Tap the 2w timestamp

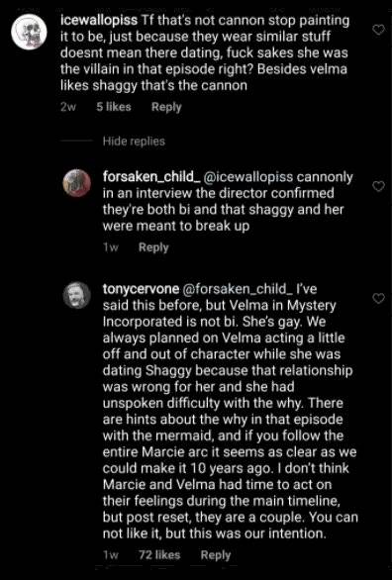tap(68, 107)
